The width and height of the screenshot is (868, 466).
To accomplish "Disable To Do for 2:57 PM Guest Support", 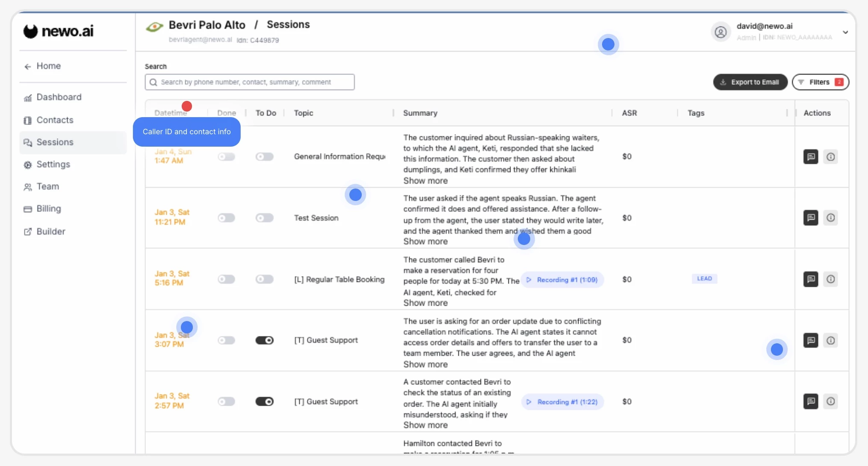I will tap(265, 401).
